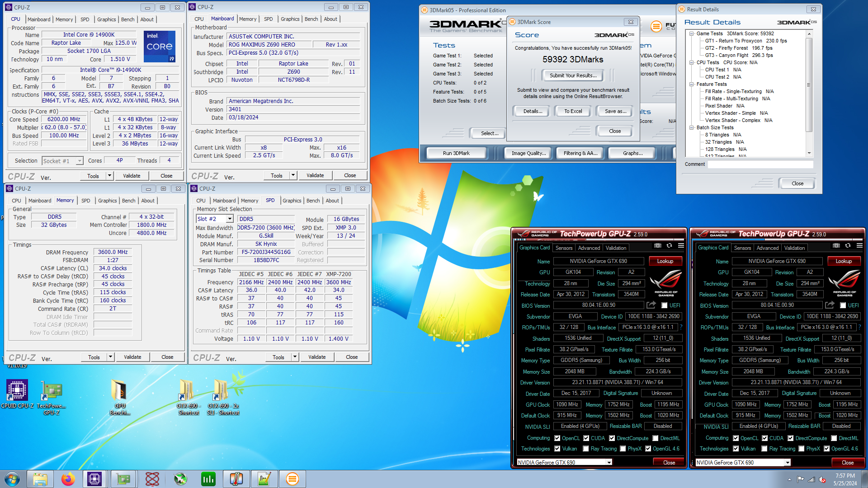Launch Firefox from the taskbar
868x488 pixels.
click(68, 479)
